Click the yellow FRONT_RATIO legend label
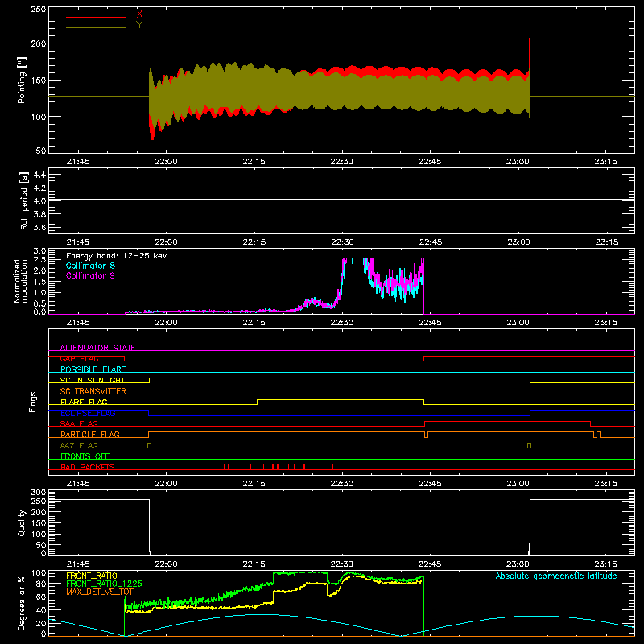The image size is (644, 644). click(x=92, y=576)
